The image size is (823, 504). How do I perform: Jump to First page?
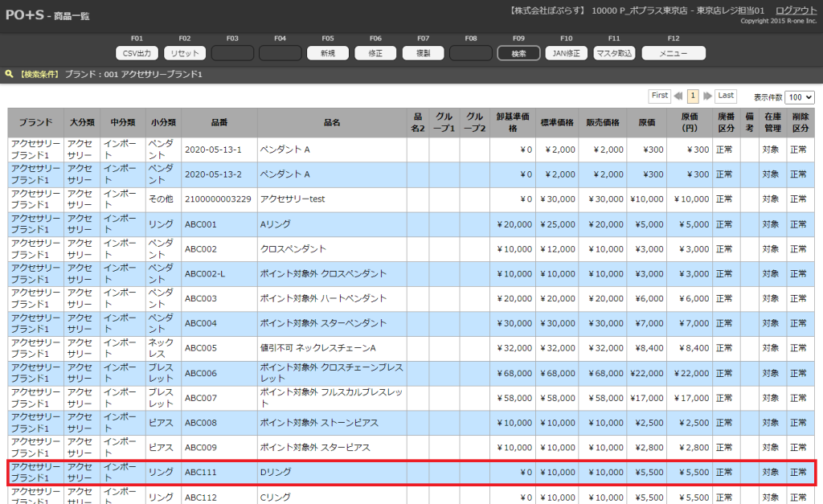(659, 96)
